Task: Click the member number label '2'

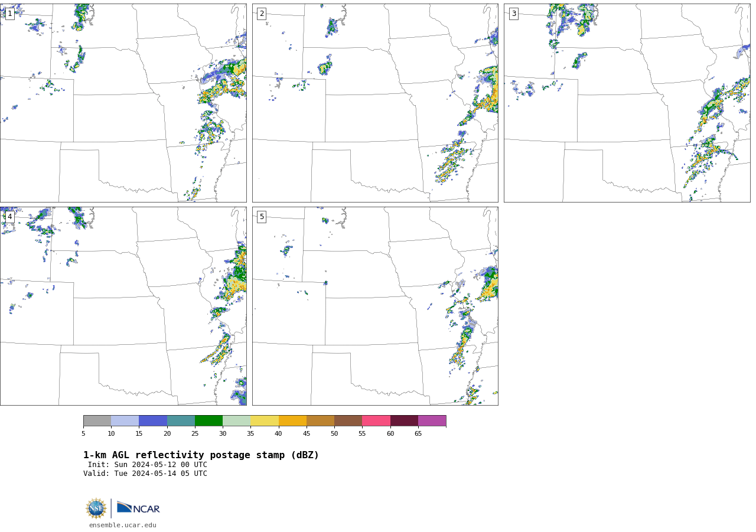Action: pos(262,14)
